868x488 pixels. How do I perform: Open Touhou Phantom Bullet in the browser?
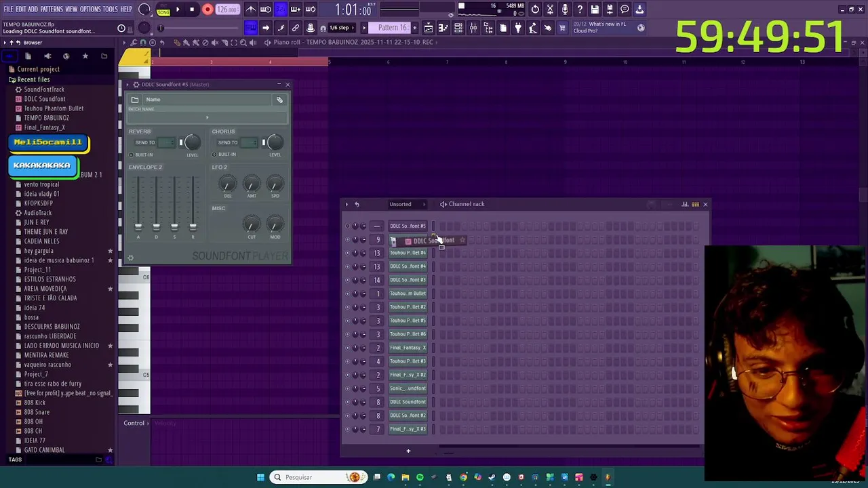[54, 108]
